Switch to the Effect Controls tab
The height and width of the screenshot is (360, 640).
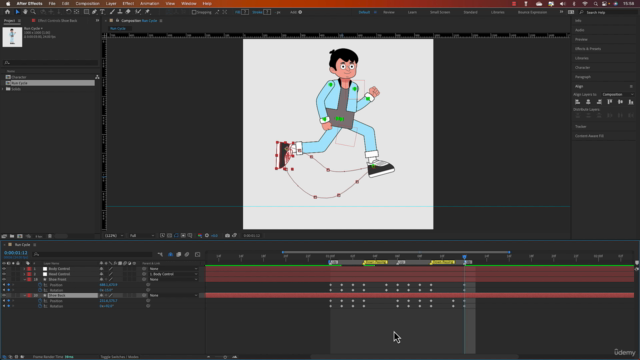click(57, 20)
